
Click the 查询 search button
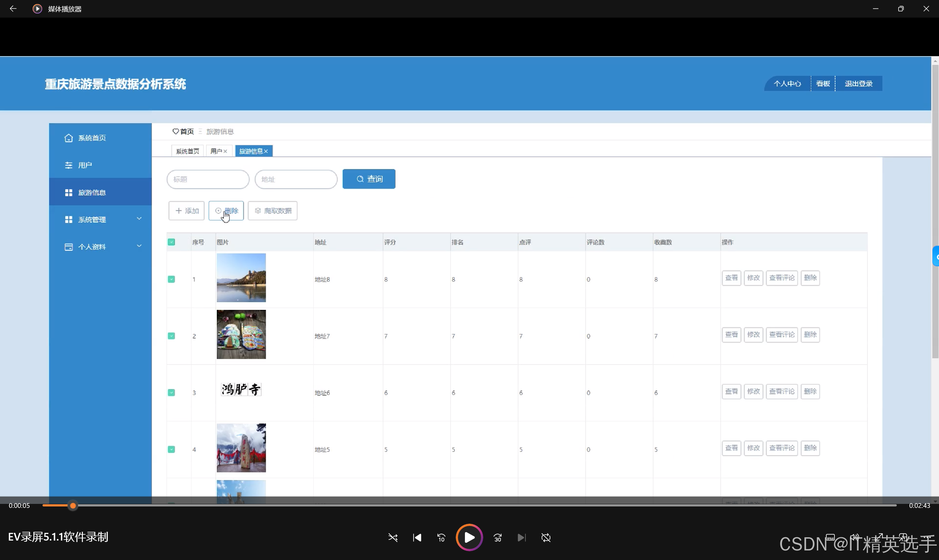coord(369,179)
